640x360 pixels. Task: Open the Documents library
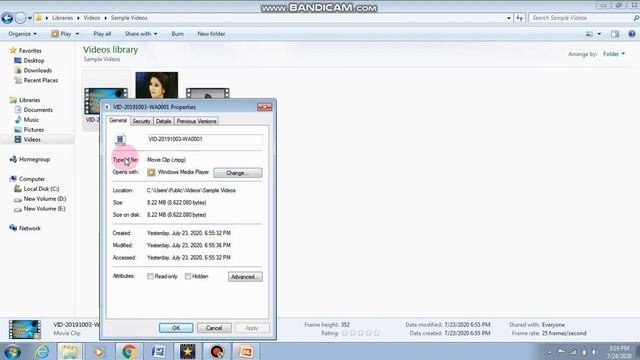(38, 110)
